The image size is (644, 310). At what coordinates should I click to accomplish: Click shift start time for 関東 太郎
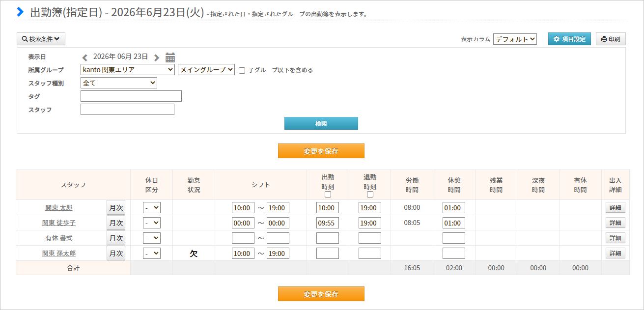click(243, 208)
